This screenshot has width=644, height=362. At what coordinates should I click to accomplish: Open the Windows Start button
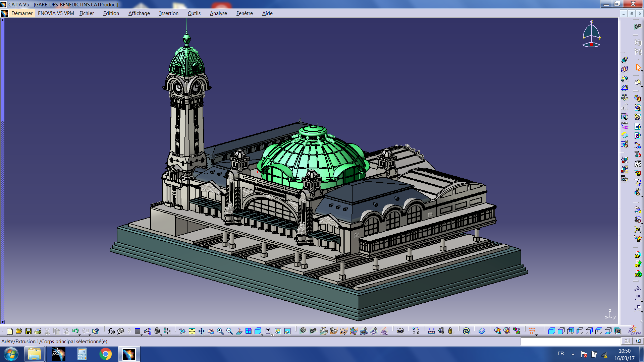pos(11,354)
